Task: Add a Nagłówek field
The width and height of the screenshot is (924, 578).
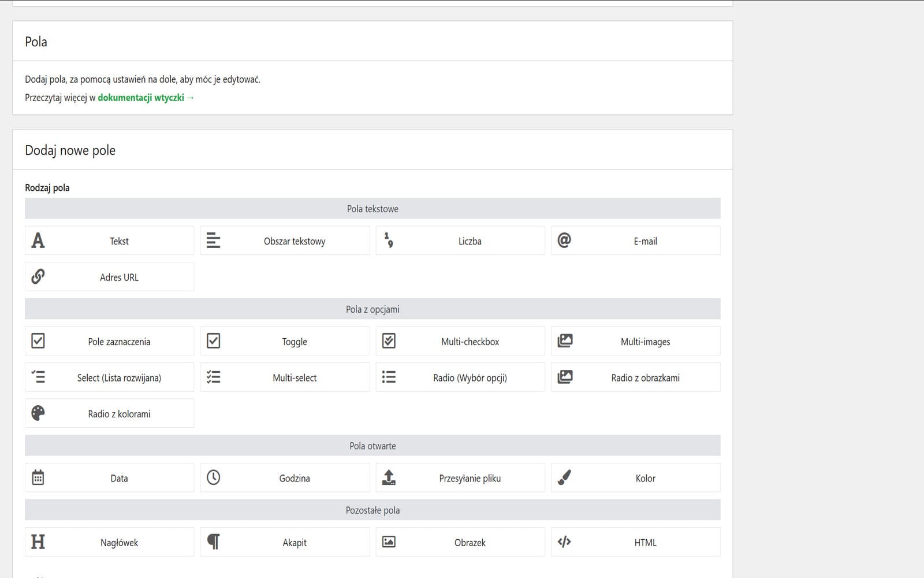Action: click(109, 542)
